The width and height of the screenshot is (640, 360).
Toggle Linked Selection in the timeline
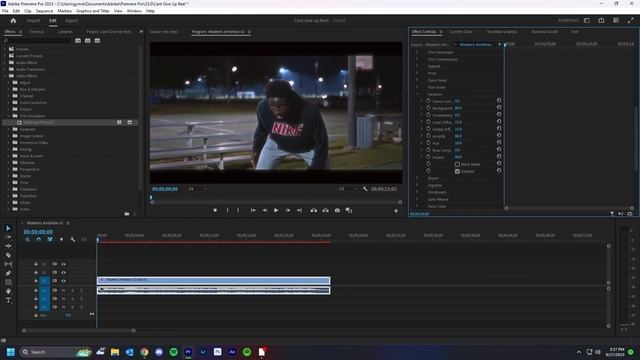tap(50, 240)
